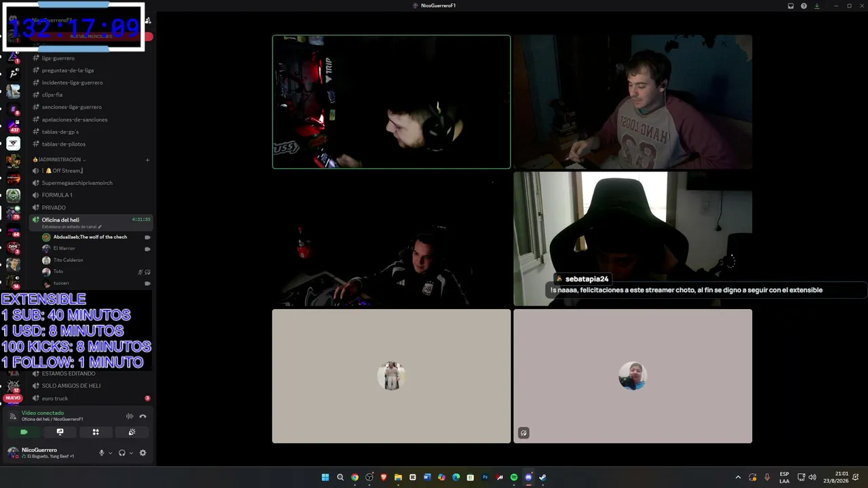Open Windows taskbar search
The height and width of the screenshot is (488, 868).
click(x=340, y=477)
